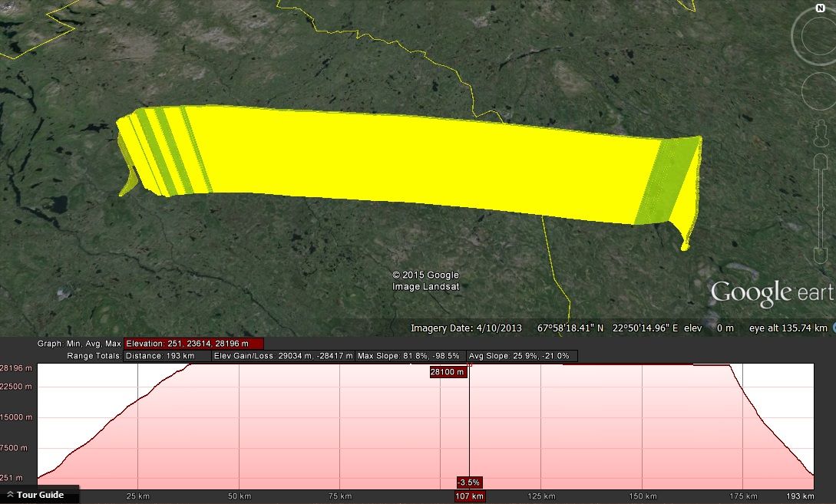This screenshot has width=836, height=504.
Task: Click the -3.5% slope cursor label
Action: [468, 483]
